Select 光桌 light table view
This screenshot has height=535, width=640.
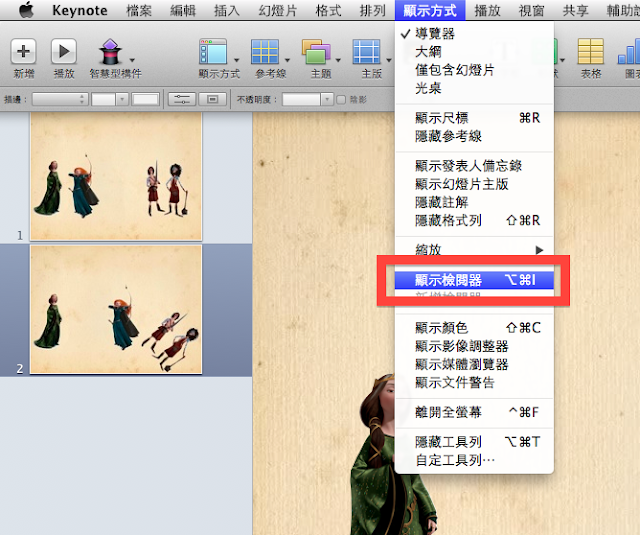tap(474, 88)
